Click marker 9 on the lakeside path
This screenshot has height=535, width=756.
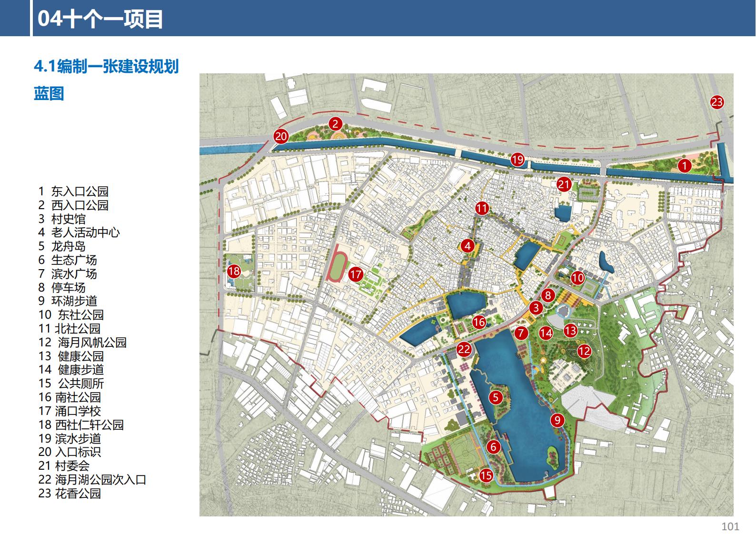[x=557, y=420]
